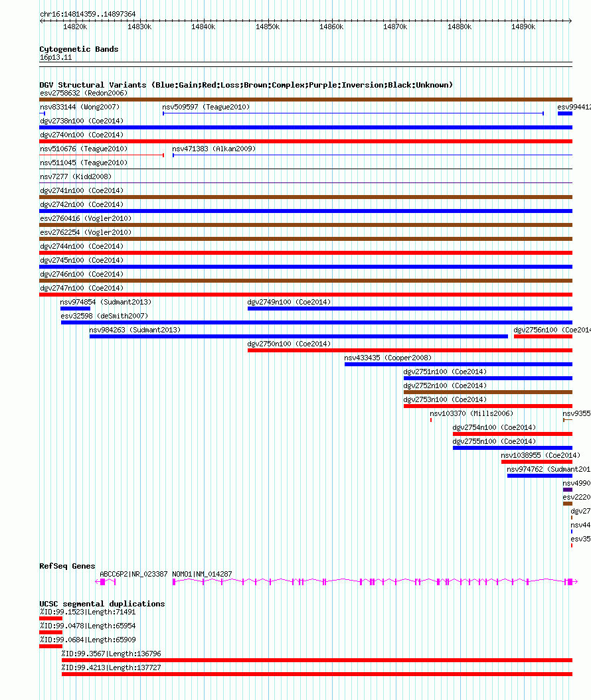The height and width of the screenshot is (700, 591).
Task: Open variant dgv2744n100 (Coe2014)
Action: [82, 246]
